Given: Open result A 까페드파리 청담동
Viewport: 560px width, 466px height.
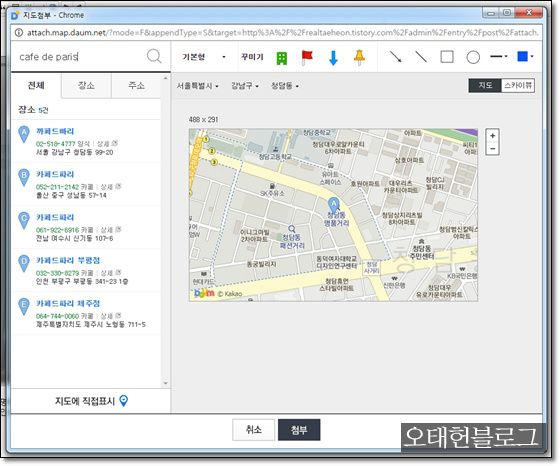Looking at the screenshot, I should click(55, 131).
